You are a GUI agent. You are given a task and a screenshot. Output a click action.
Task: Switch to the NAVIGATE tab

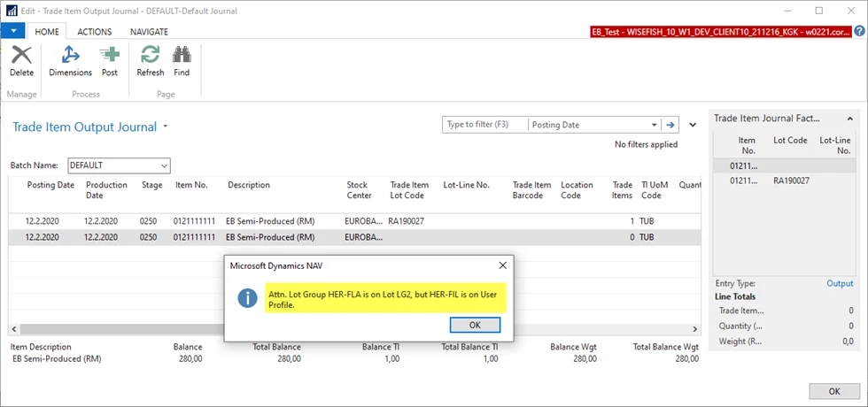149,32
